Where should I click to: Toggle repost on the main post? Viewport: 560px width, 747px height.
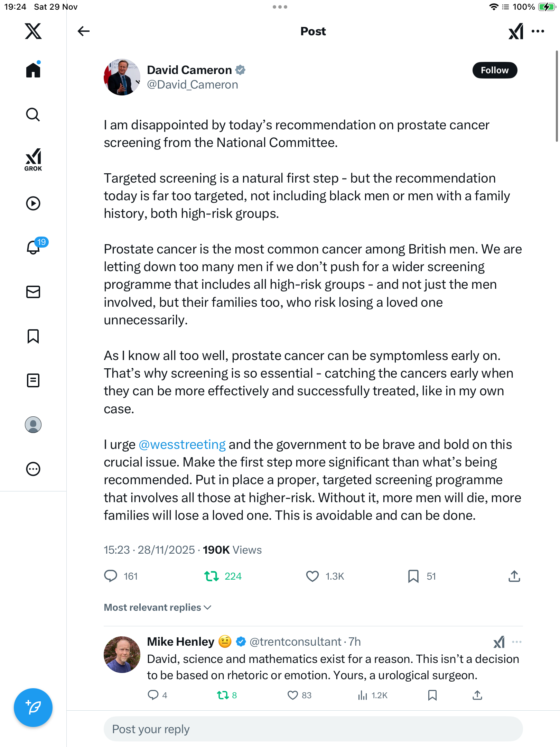coord(212,576)
